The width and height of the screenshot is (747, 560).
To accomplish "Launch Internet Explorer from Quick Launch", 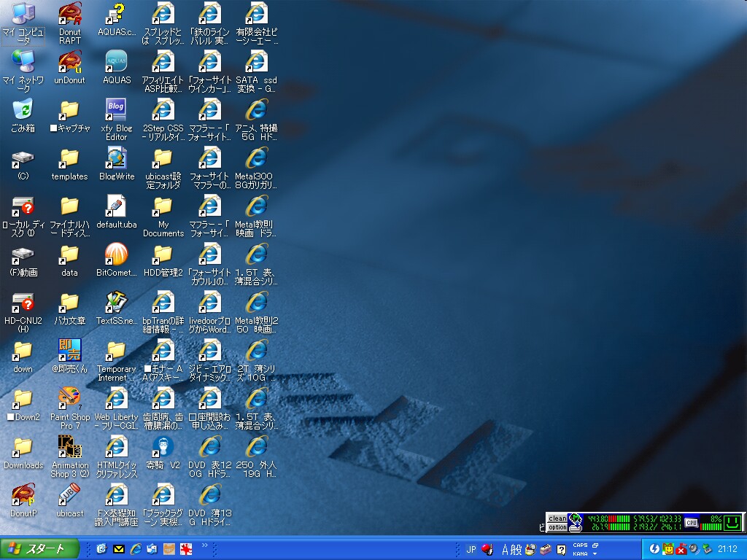I will (x=136, y=549).
